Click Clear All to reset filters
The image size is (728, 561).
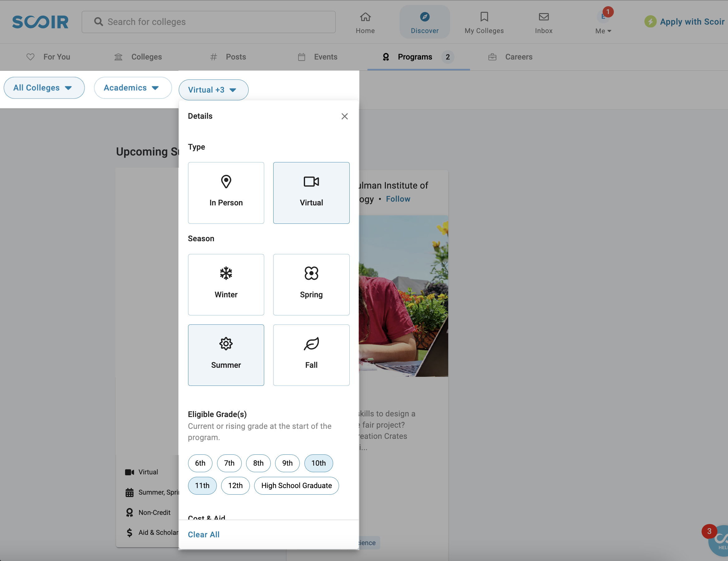coord(204,535)
